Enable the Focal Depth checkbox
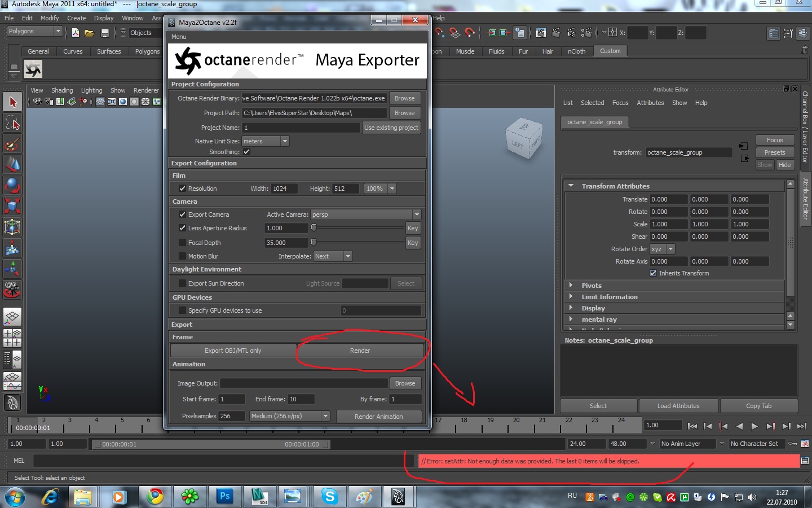The image size is (812, 508). [x=182, y=243]
